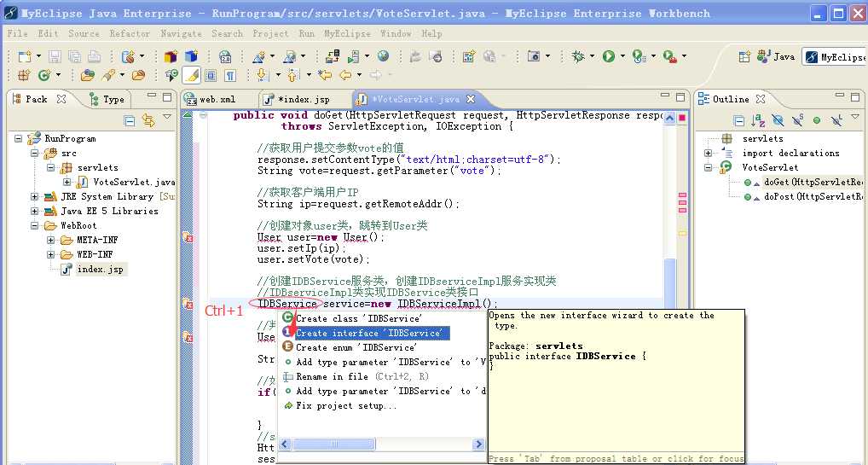
Task: Click the New wizard icon in toolbar
Action: coord(25,56)
